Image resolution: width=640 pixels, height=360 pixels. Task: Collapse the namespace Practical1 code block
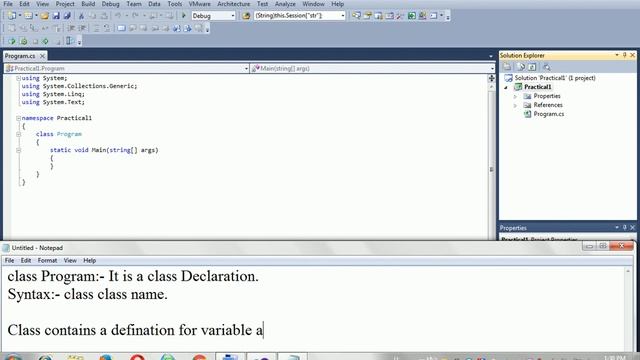(x=18, y=118)
